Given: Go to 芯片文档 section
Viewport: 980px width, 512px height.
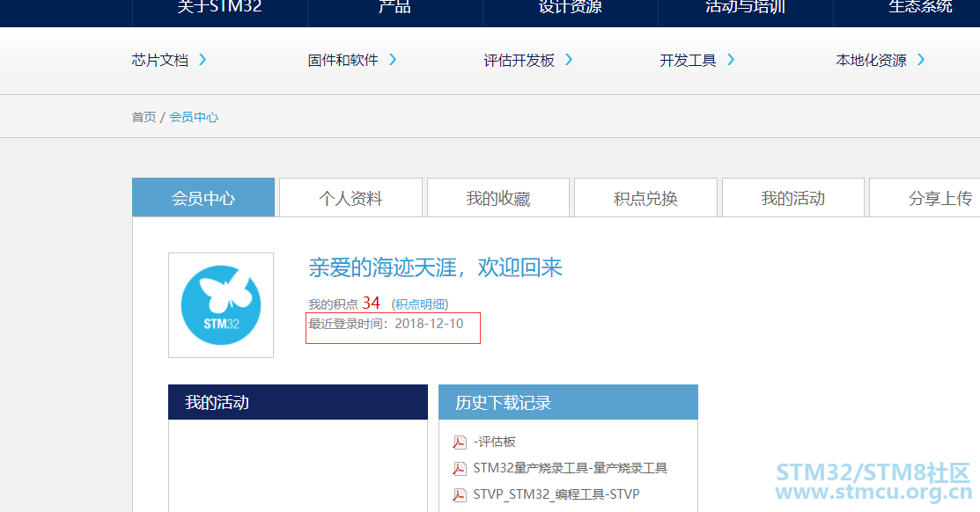Looking at the screenshot, I should coord(160,60).
